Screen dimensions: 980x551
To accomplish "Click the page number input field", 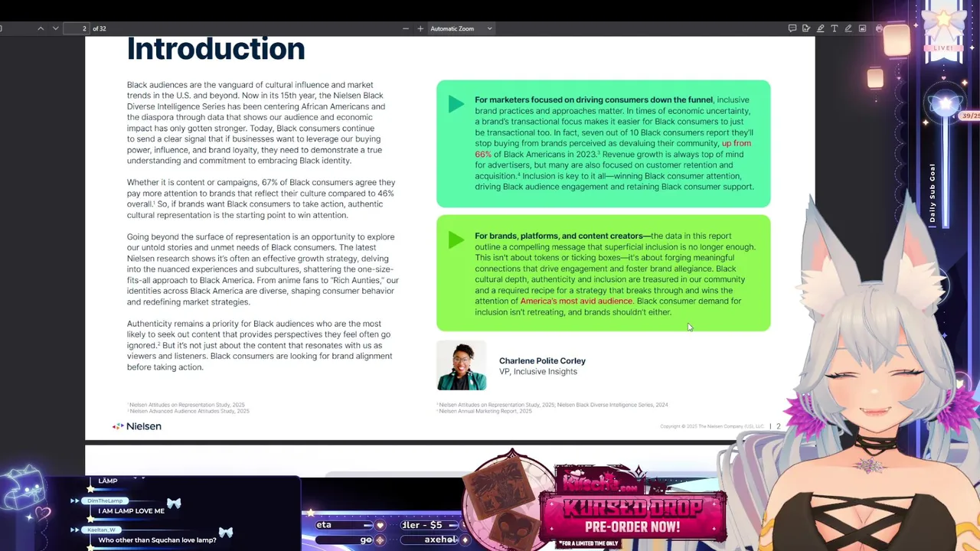I will tap(77, 28).
